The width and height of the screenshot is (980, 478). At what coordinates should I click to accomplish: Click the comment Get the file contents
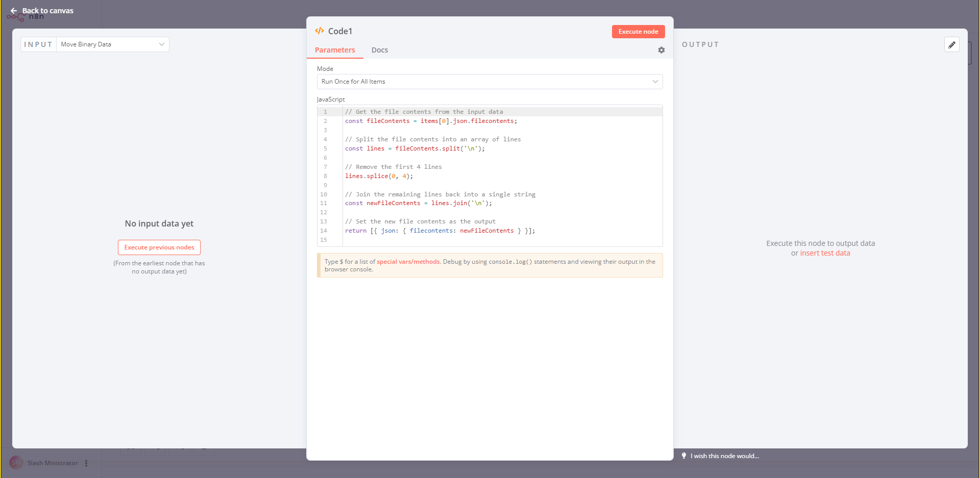pos(424,112)
